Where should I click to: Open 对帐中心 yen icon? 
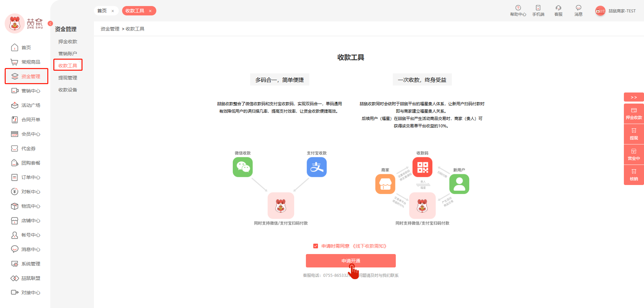click(x=15, y=192)
